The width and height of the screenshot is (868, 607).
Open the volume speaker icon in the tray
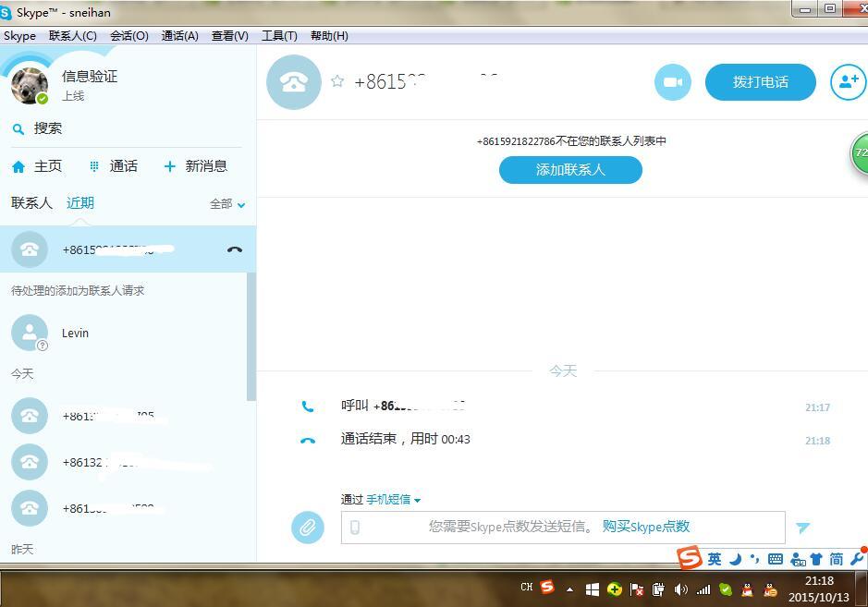[x=680, y=589]
